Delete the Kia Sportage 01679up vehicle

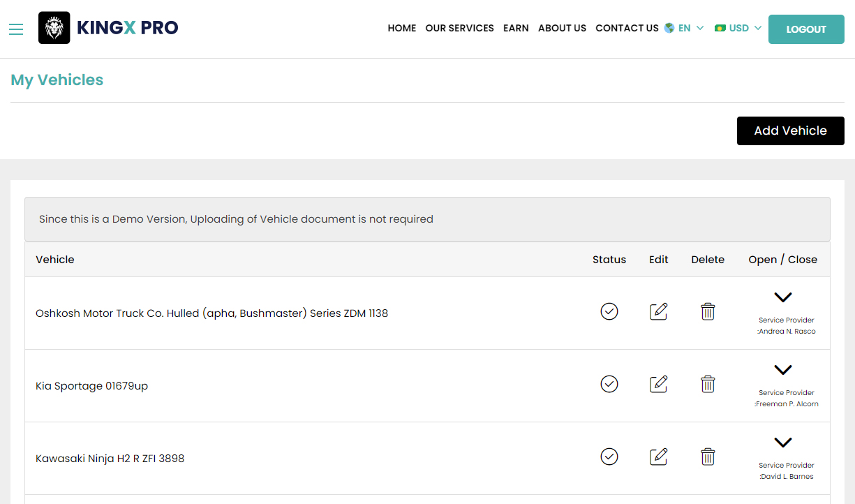pyautogui.click(x=708, y=384)
